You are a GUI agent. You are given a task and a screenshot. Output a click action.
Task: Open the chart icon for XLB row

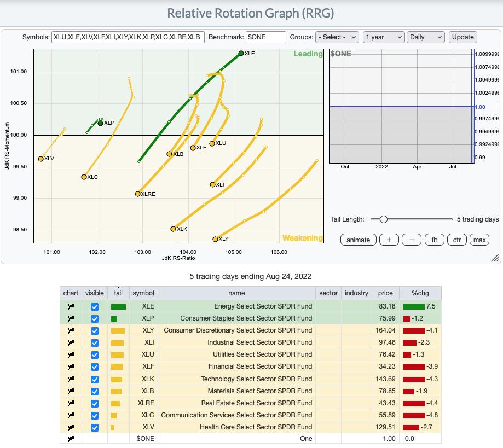(x=71, y=391)
